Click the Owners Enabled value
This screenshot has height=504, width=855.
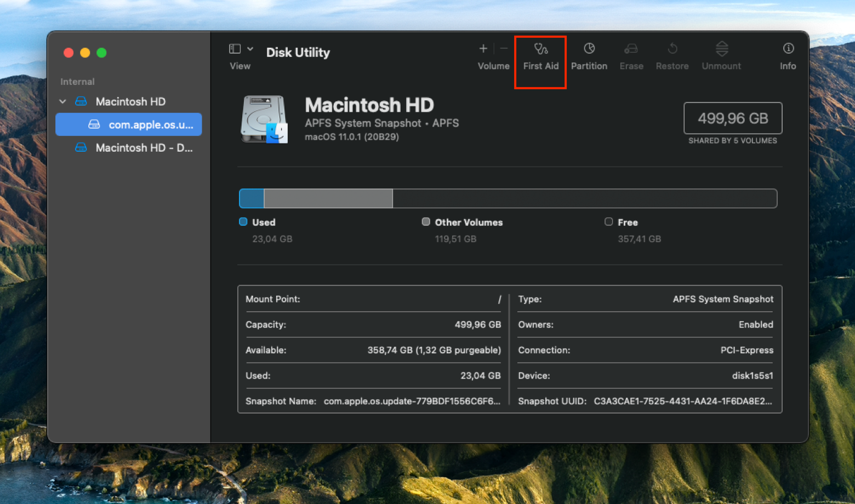click(756, 324)
